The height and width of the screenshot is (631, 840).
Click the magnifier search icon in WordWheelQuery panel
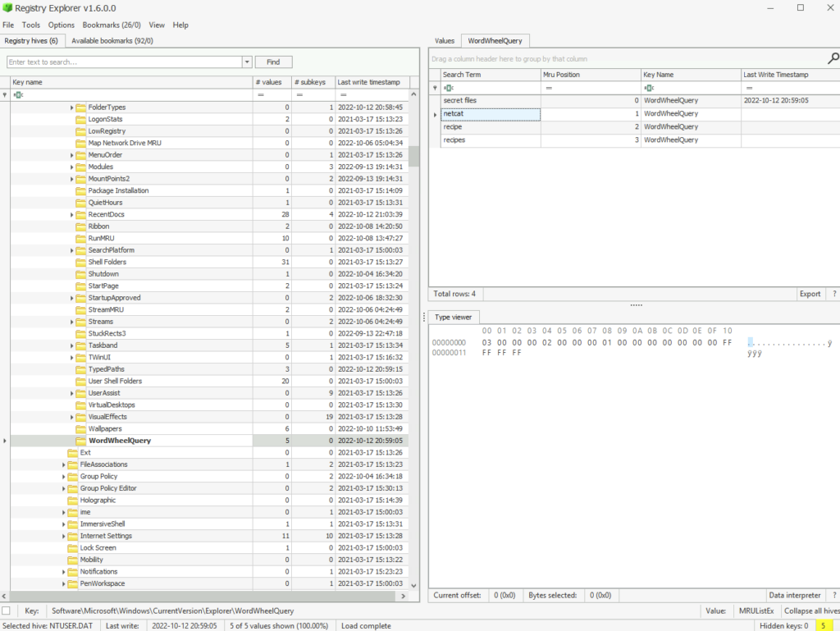(833, 58)
